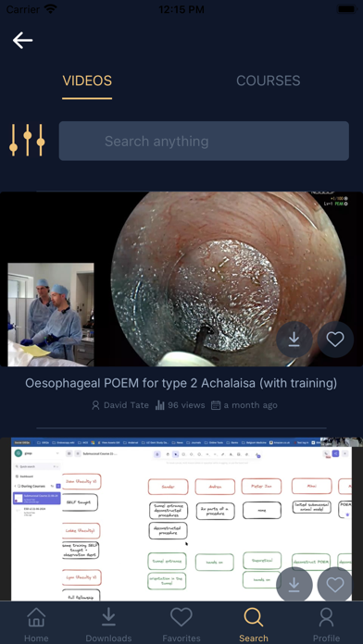Open the whiteboard course video thumbnail
The image size is (363, 644).
tap(181, 520)
